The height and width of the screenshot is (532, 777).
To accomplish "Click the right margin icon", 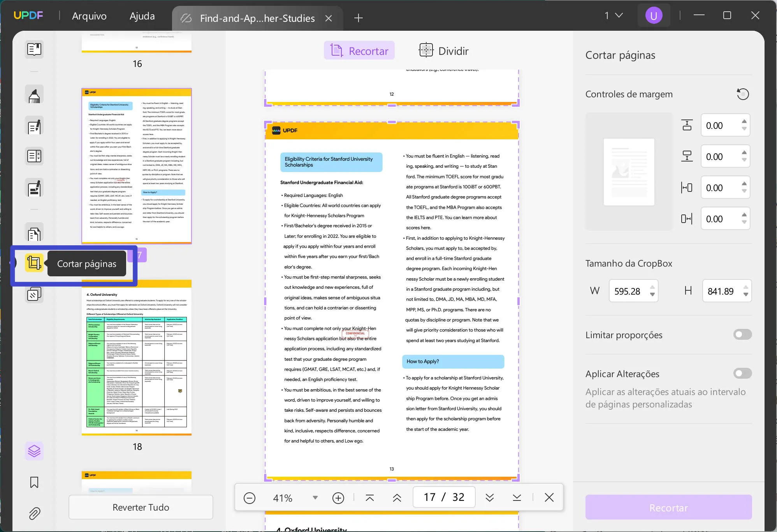I will tap(687, 219).
